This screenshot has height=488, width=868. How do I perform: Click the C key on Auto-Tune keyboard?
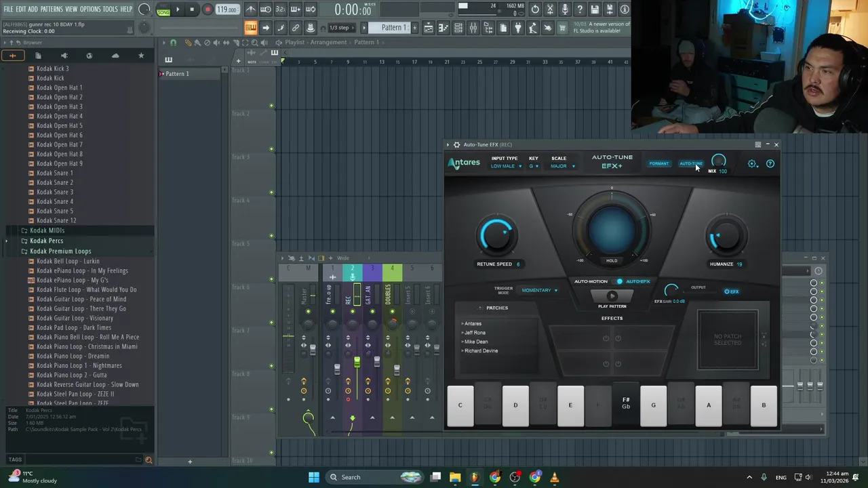pyautogui.click(x=460, y=405)
